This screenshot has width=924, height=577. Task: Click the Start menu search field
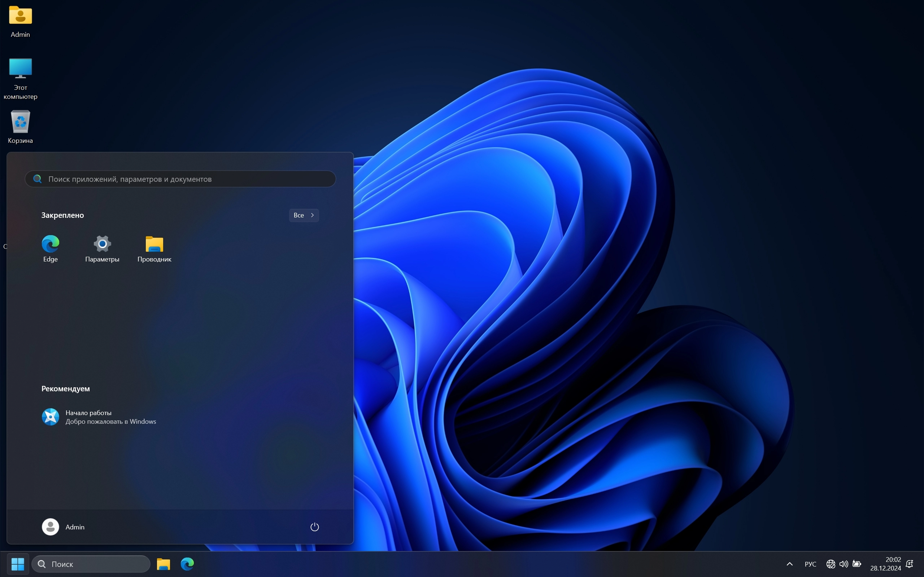pyautogui.click(x=180, y=179)
